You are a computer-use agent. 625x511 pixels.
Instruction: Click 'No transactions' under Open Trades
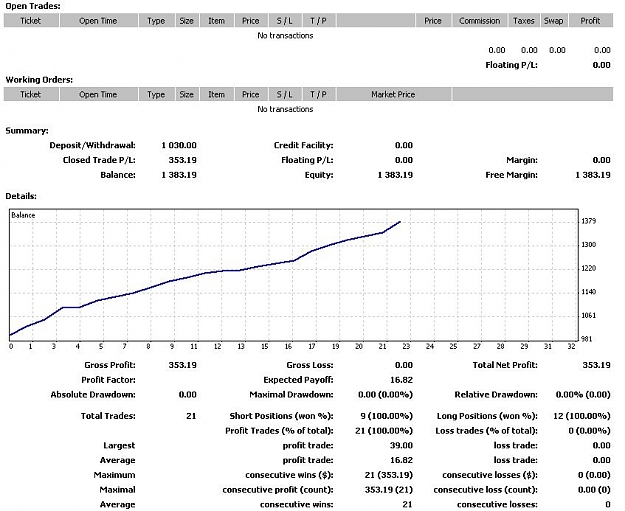pyautogui.click(x=285, y=35)
